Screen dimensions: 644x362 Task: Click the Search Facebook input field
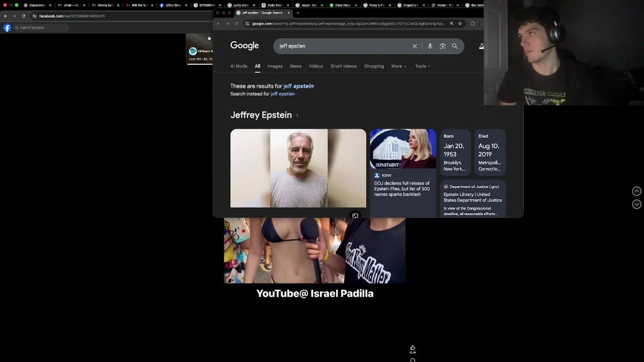click(x=40, y=28)
